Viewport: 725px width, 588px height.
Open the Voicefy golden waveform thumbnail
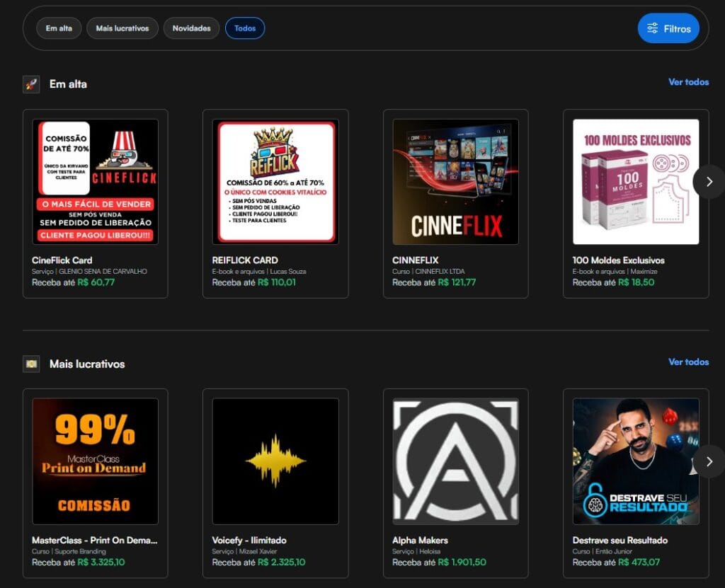[275, 461]
